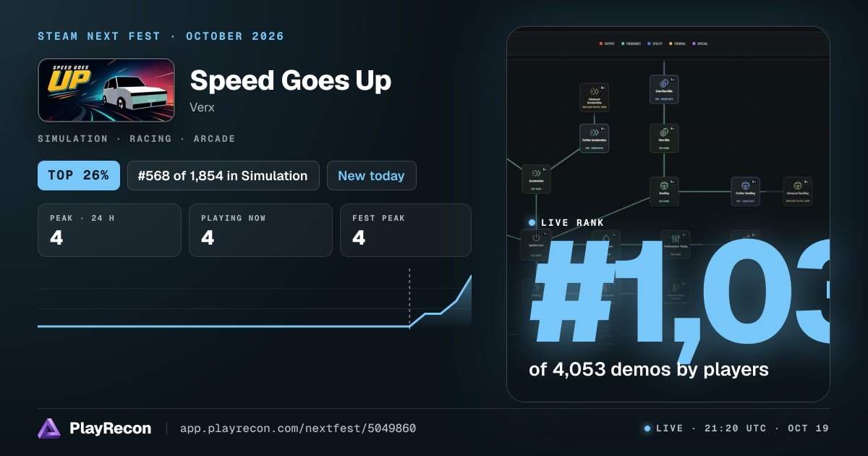The image size is (868, 456).
Task: Click the LIVE RANK label
Action: tap(572, 223)
